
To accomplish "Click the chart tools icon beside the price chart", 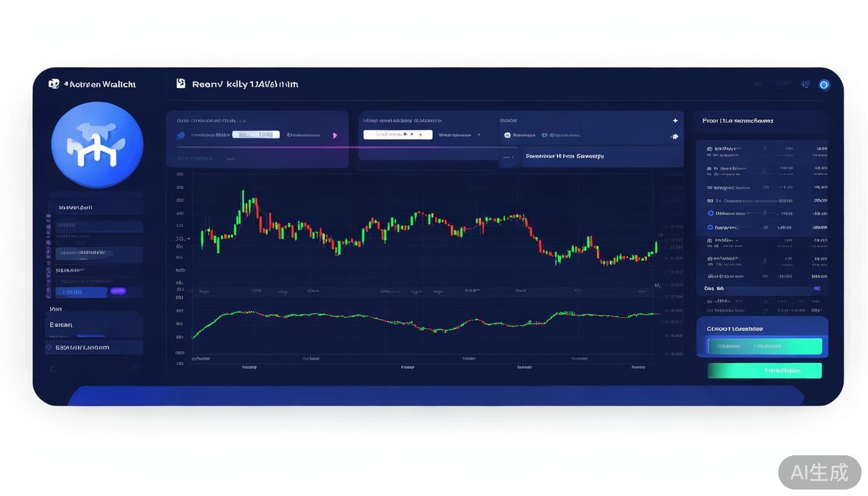I will coord(658,285).
